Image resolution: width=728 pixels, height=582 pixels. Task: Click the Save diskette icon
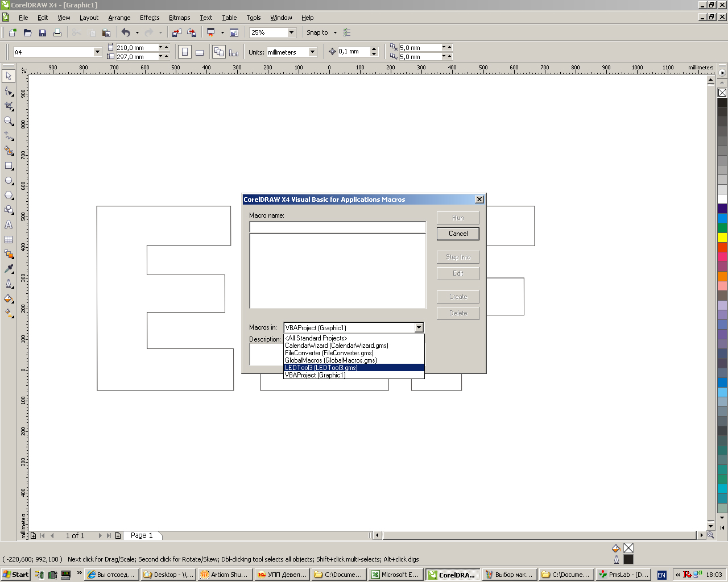point(42,32)
